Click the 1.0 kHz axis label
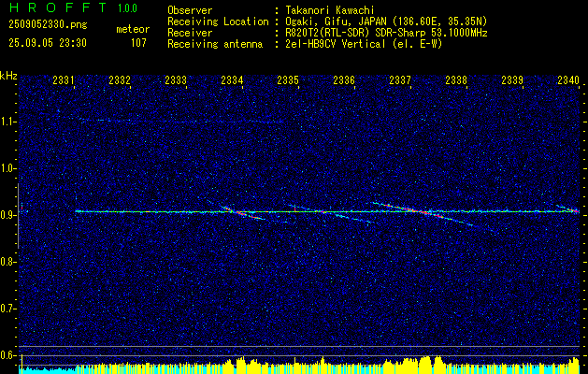The width and height of the screenshot is (588, 374). (x=7, y=168)
